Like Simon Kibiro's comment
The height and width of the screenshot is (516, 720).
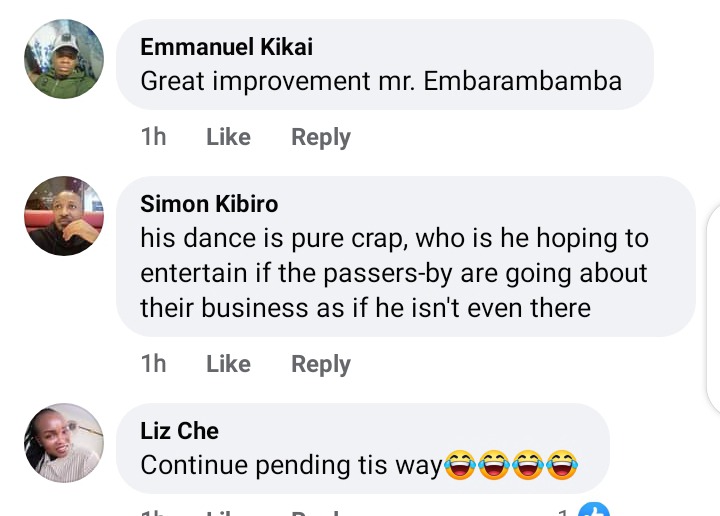click(228, 364)
